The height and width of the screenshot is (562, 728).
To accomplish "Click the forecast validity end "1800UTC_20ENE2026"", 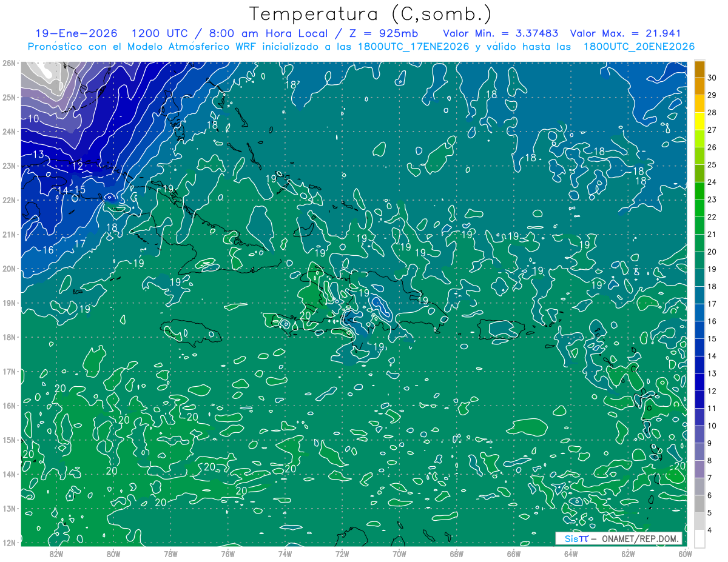I will (639, 47).
